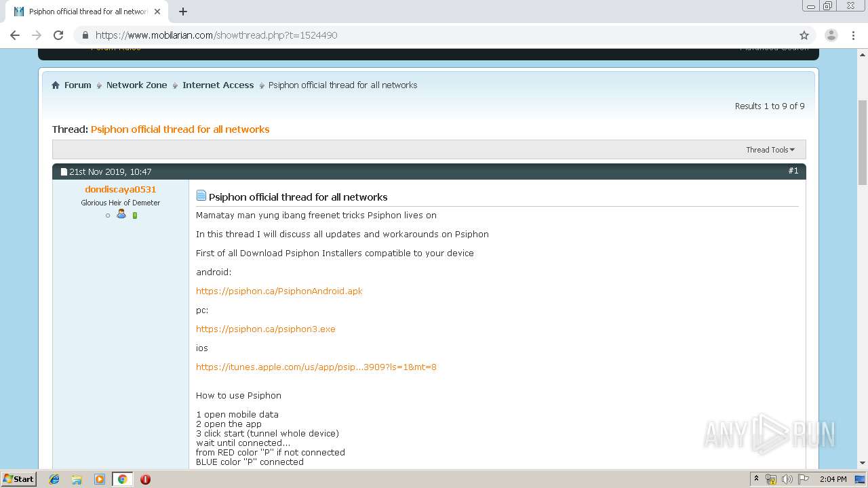868x488 pixels.
Task: Show hidden system tray icons arrow
Action: pos(756,479)
